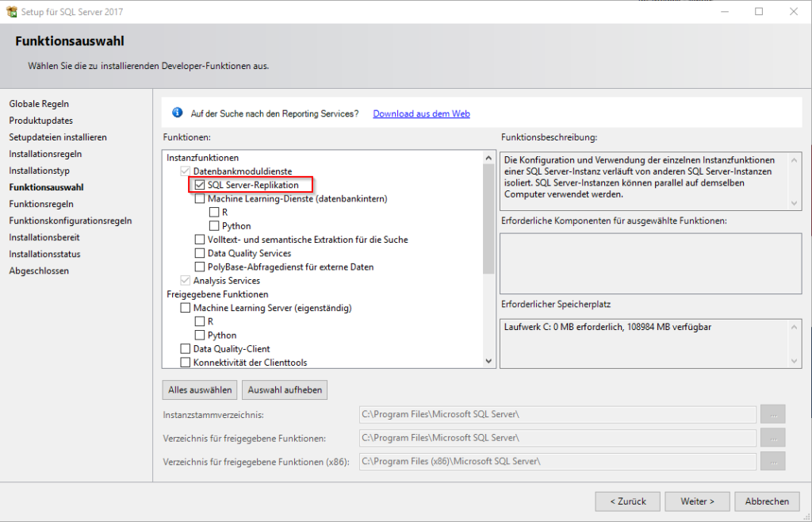812x522 pixels.
Task: Check Machine Learning Server (eigenständig)
Action: tap(186, 308)
